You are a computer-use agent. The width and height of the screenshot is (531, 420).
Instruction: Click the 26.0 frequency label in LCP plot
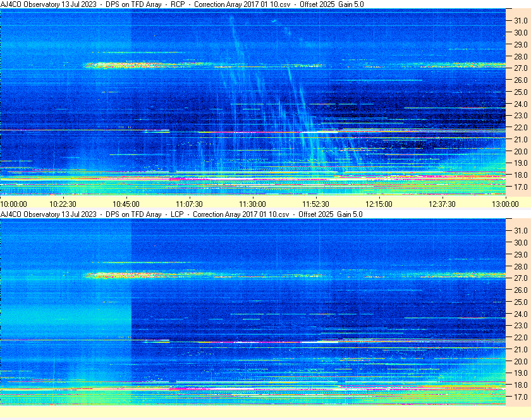tap(521, 290)
